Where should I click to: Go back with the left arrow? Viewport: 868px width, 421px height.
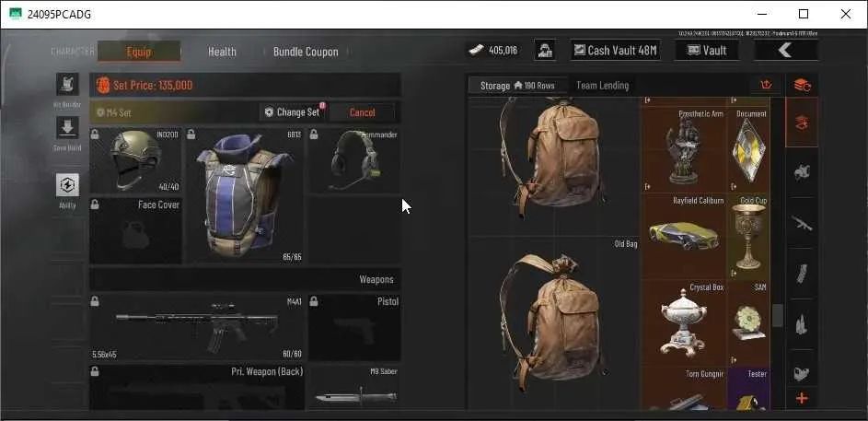tap(785, 51)
